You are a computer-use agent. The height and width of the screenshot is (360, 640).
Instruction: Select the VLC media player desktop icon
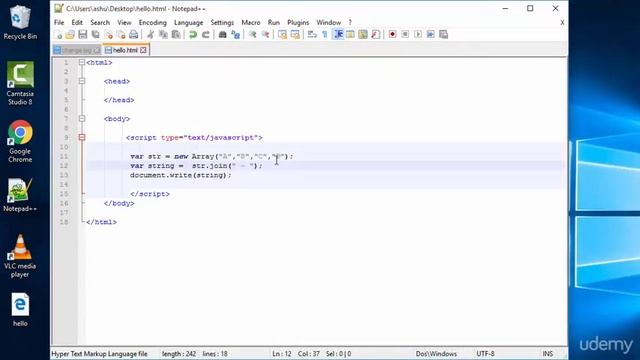(20, 256)
